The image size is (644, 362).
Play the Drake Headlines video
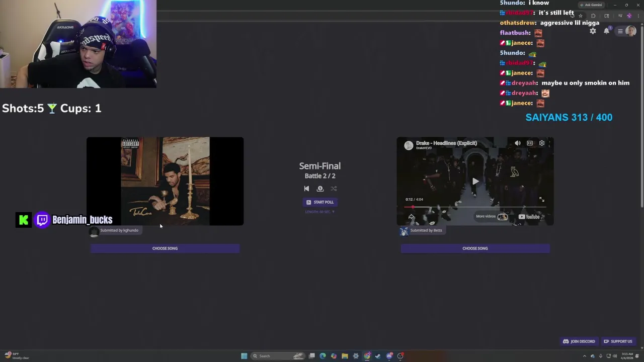coord(475,182)
